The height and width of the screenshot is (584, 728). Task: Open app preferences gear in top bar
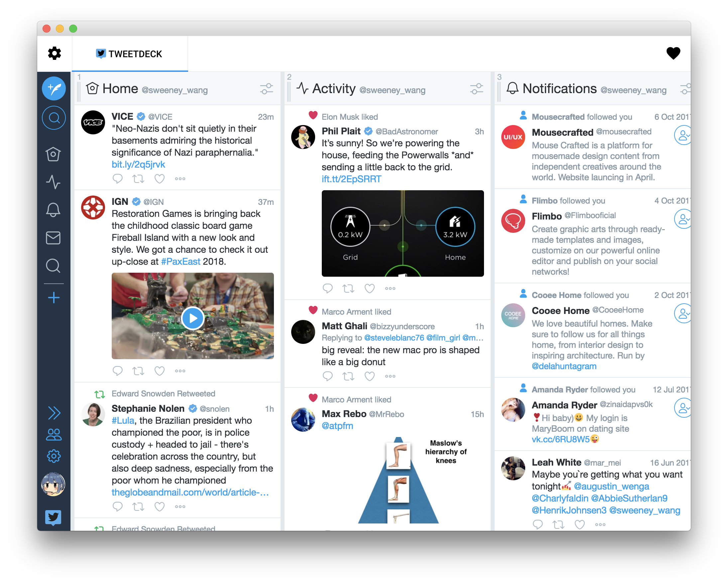pos(55,53)
